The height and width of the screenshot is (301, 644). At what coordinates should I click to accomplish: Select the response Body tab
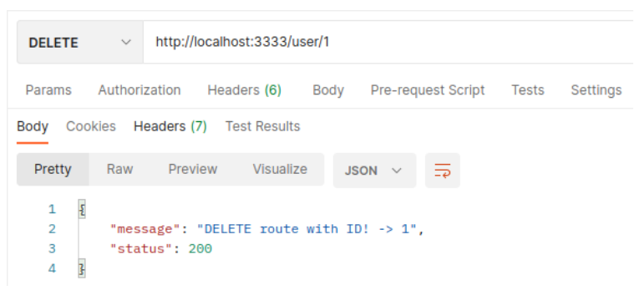coord(33,126)
